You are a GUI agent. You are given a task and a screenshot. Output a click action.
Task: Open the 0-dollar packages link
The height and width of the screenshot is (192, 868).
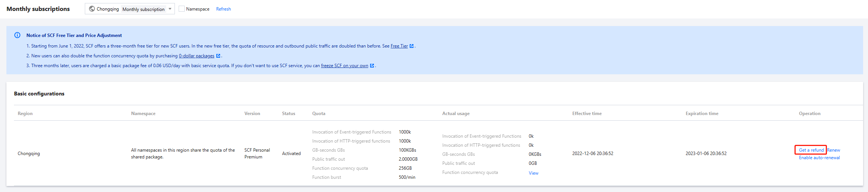click(196, 56)
